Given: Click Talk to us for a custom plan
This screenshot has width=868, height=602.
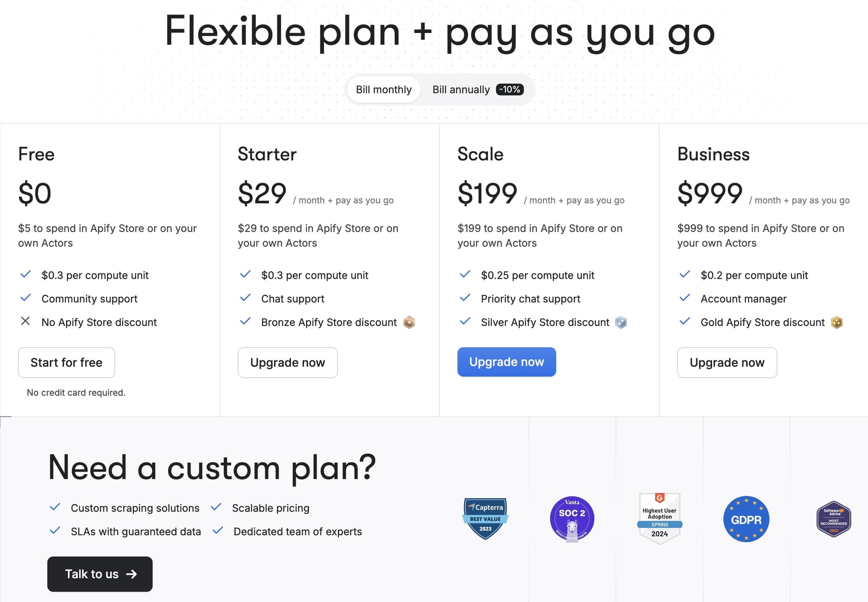Looking at the screenshot, I should point(99,574).
